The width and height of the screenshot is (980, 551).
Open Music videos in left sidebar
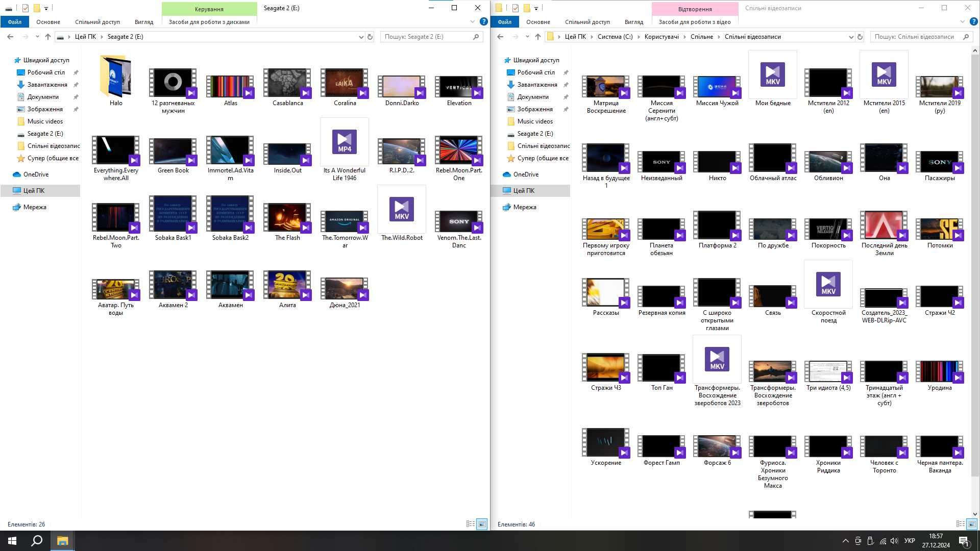(45, 121)
